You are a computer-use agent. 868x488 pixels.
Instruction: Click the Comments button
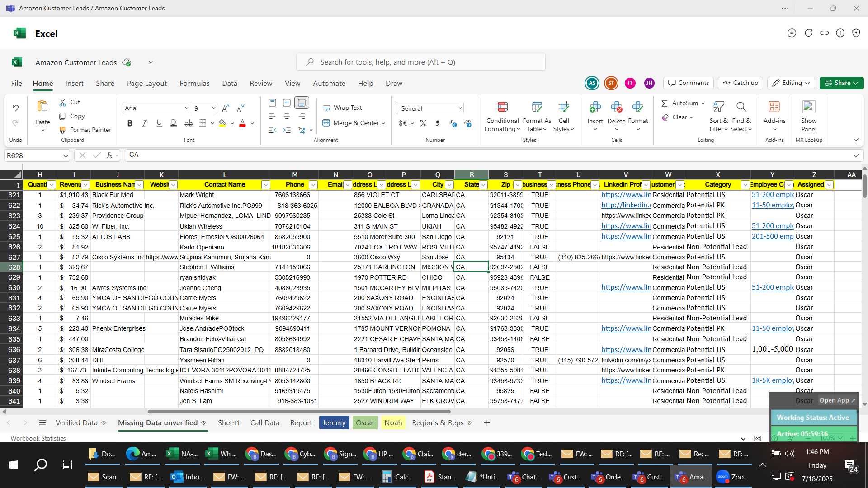coord(689,83)
